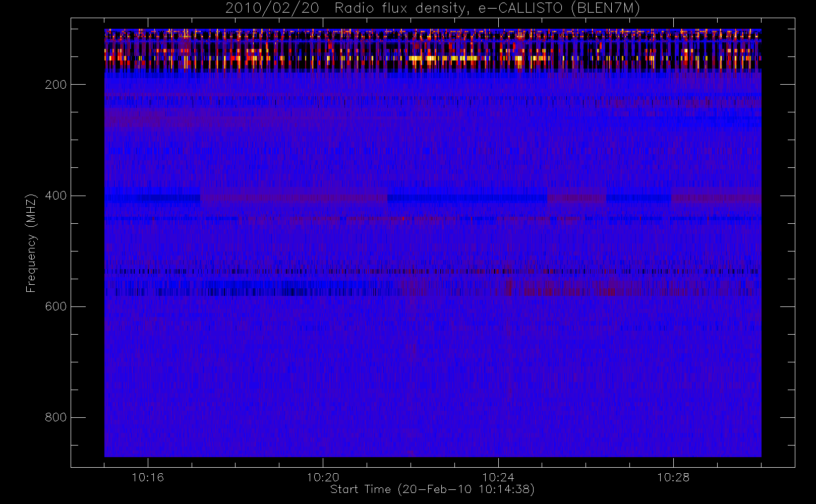816x504 pixels.
Task: Click the plot title '2010/02/20 Radio flux density'
Action: (x=433, y=9)
